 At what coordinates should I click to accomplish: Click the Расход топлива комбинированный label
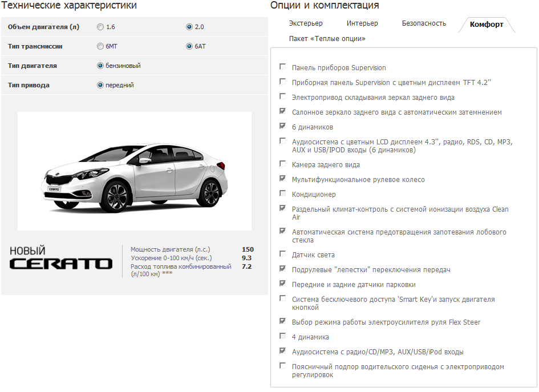[181, 270]
